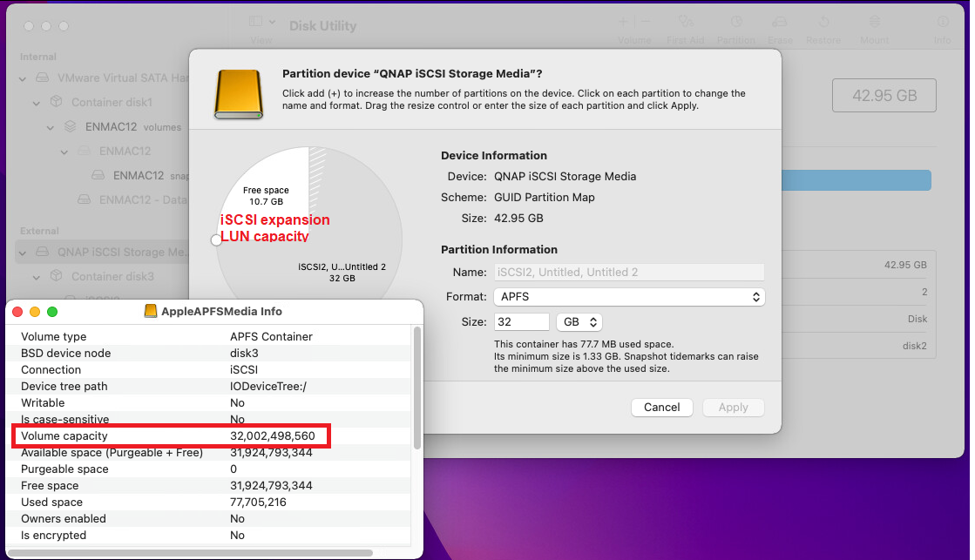This screenshot has width=975, height=560.
Task: Click the "Volume type" row in Info window
Action: tap(208, 336)
